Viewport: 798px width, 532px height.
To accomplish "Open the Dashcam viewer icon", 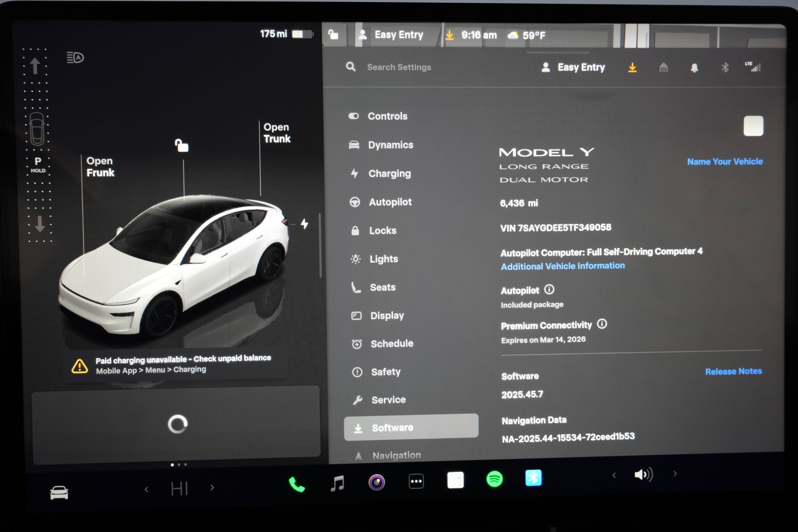I will click(377, 482).
